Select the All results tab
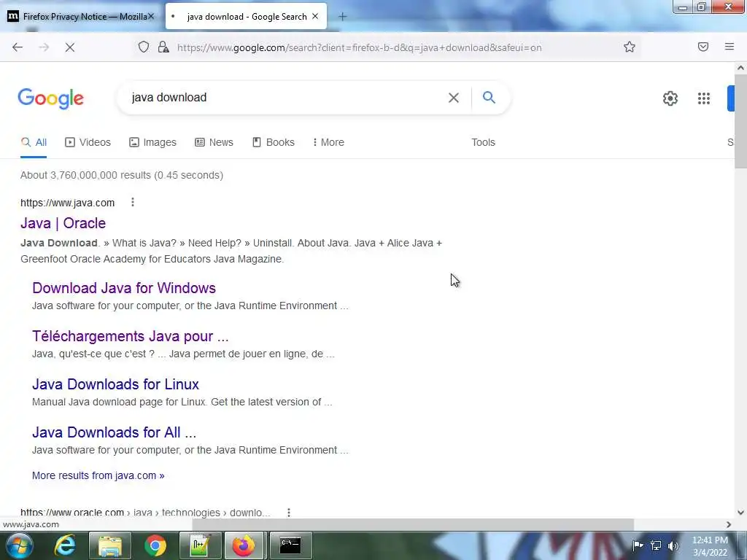 34,142
